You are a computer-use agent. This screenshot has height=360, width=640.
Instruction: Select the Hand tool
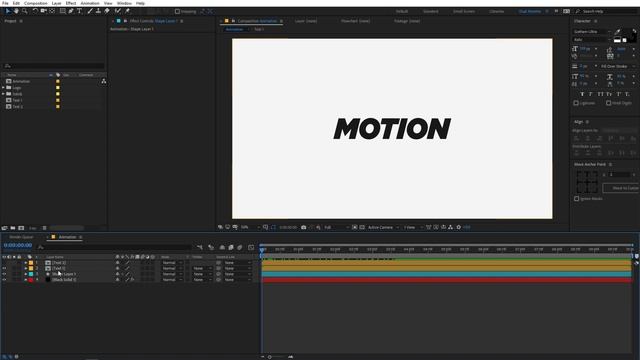[16, 11]
